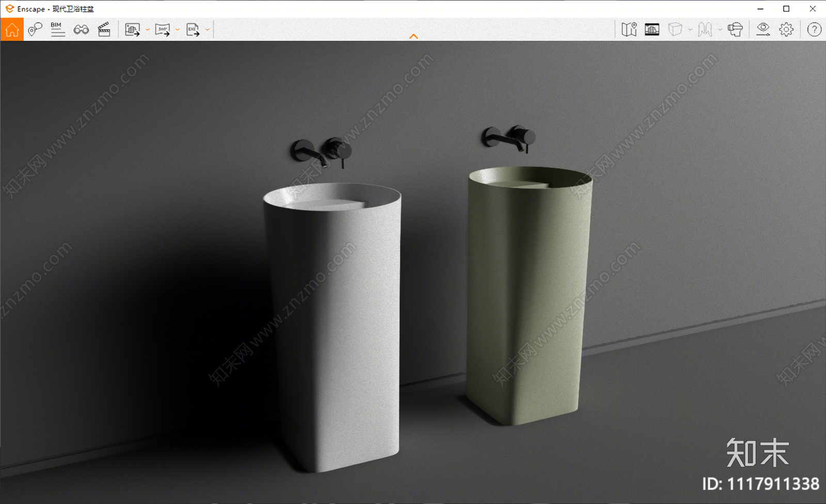The image size is (826, 504).
Task: Go to the Enscape home view
Action: 12,29
